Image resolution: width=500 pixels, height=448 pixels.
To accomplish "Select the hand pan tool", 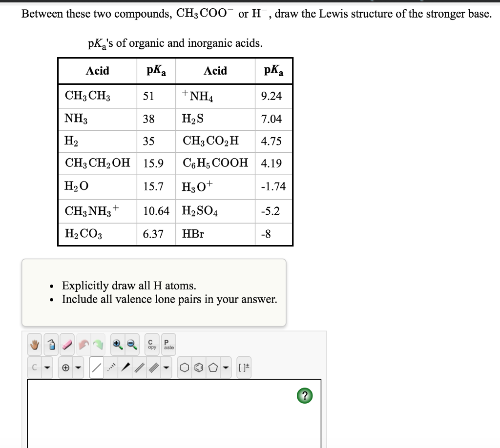I will 34,344.
